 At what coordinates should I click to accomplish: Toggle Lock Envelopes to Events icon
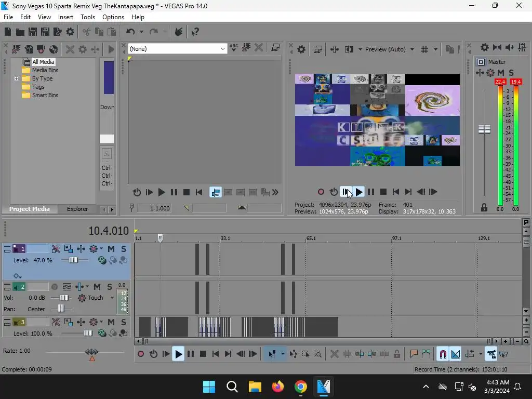[491, 354]
